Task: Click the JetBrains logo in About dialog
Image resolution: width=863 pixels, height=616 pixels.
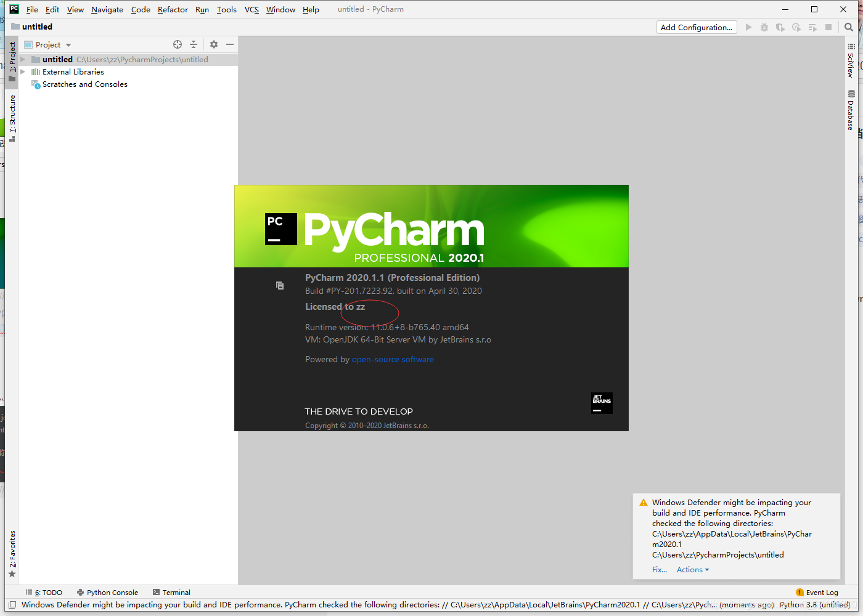Action: pyautogui.click(x=602, y=403)
